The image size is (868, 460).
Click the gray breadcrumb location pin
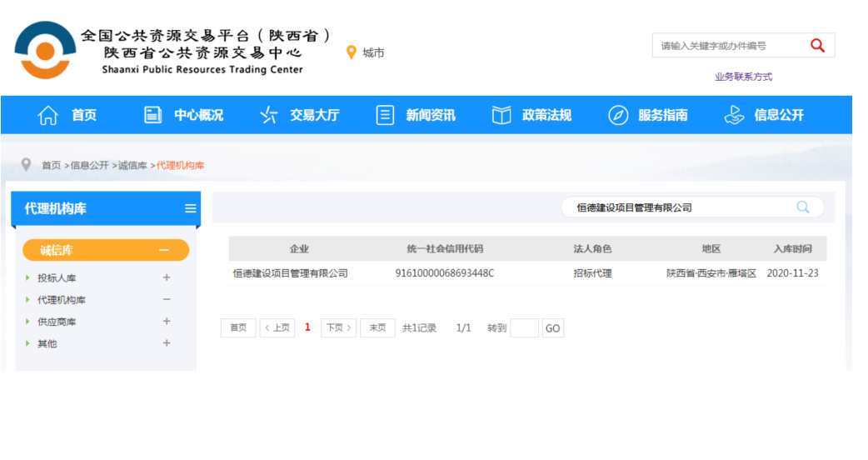(26, 164)
